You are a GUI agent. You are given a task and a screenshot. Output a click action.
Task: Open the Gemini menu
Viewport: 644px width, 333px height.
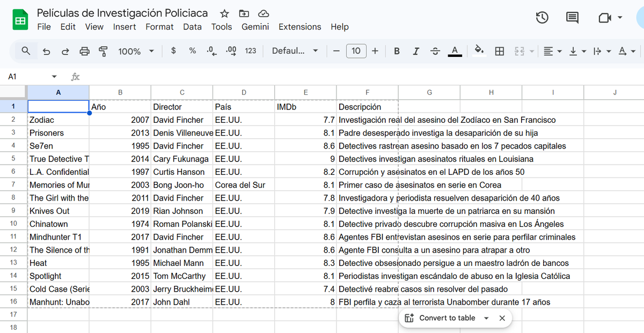[x=255, y=27]
